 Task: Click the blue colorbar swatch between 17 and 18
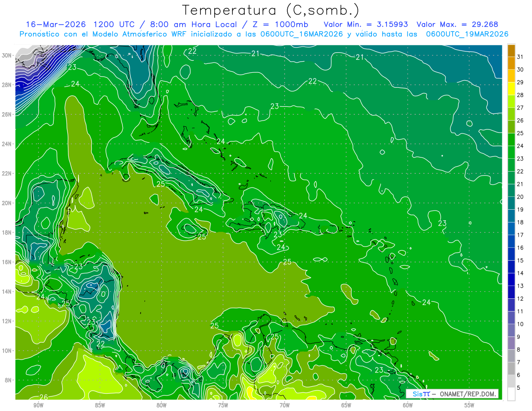[x=511, y=229]
